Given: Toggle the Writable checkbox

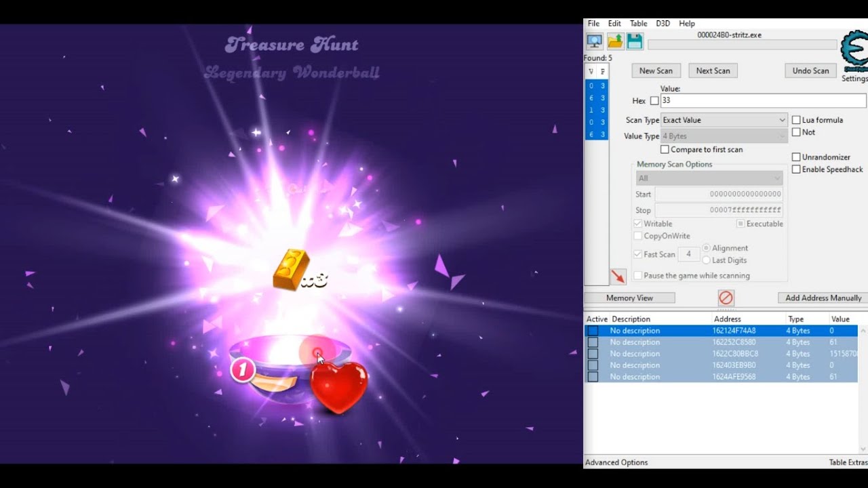Looking at the screenshot, I should (638, 224).
